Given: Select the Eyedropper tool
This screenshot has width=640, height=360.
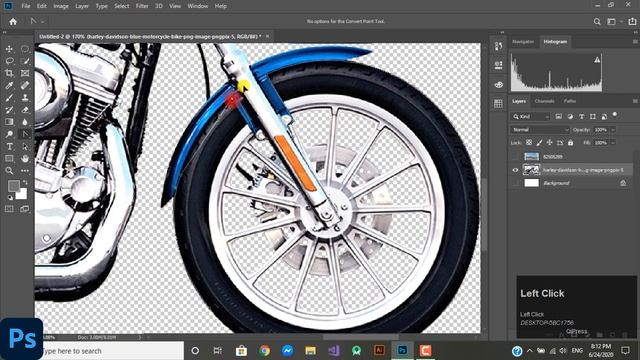Looking at the screenshot, I should click(x=9, y=86).
